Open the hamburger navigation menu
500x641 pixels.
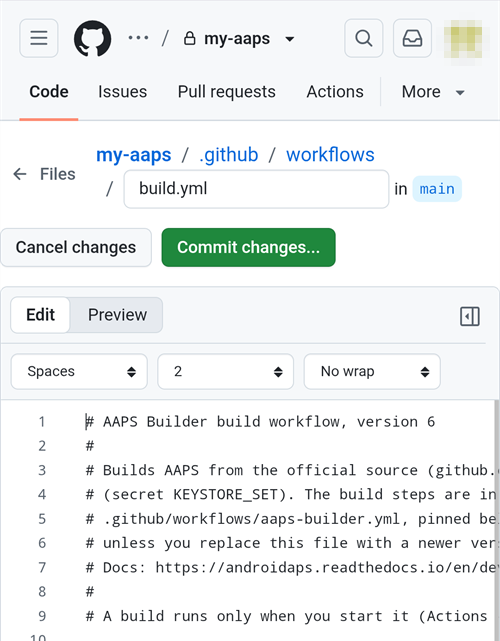(x=39, y=38)
